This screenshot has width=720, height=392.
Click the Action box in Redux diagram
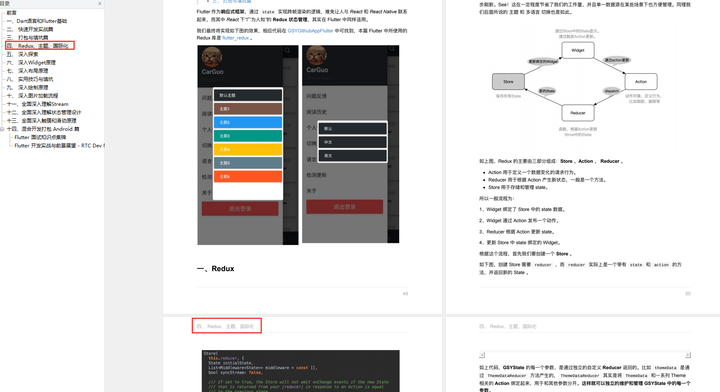[641, 82]
